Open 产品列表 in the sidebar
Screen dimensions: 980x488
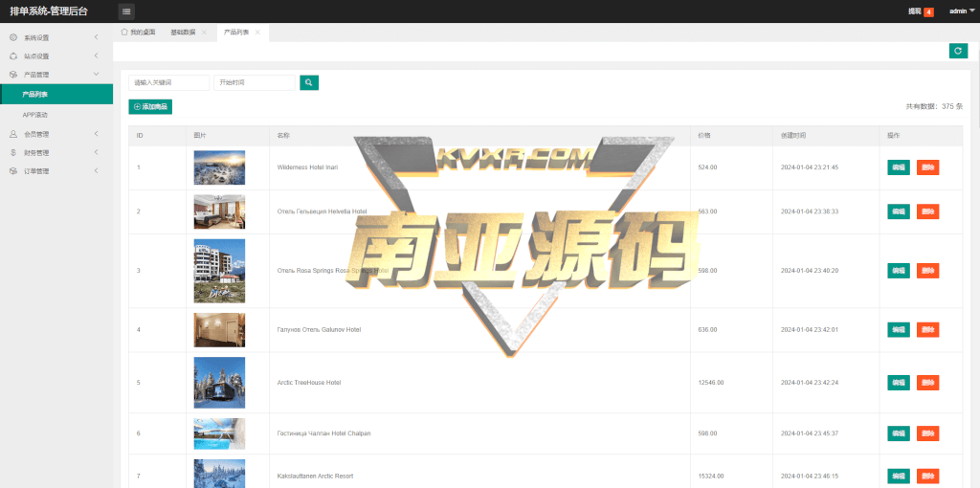pos(56,95)
